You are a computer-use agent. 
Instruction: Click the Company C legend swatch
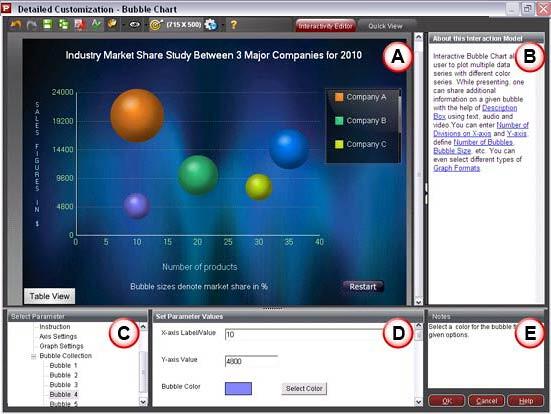point(339,144)
